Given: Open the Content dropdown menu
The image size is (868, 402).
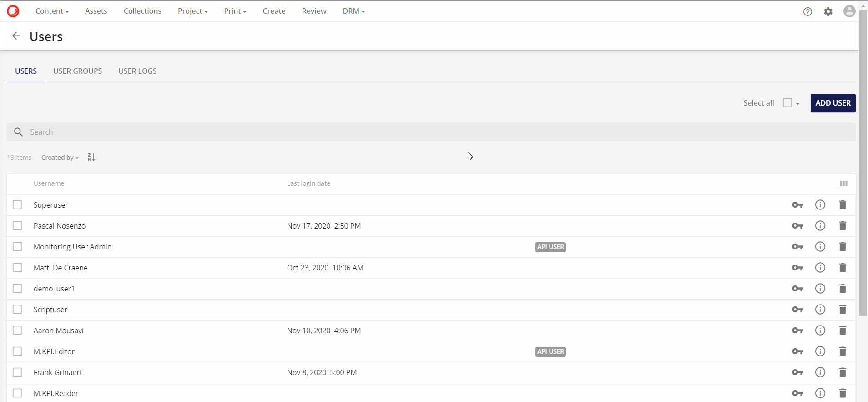Looking at the screenshot, I should click(x=52, y=11).
